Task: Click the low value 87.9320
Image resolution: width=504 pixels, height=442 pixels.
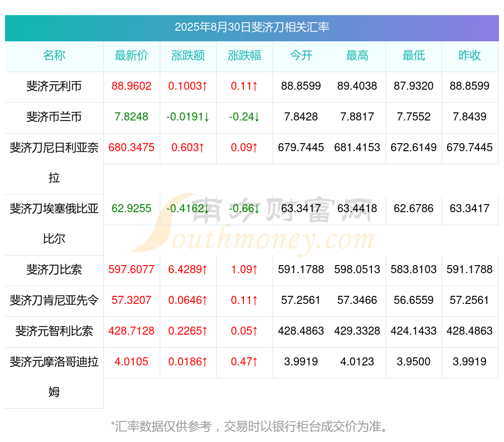Action: coord(414,86)
